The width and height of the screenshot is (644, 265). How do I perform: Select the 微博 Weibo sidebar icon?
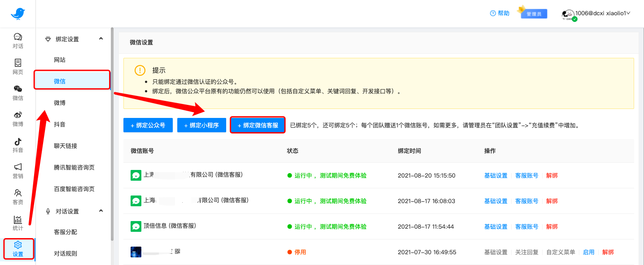[x=18, y=115]
